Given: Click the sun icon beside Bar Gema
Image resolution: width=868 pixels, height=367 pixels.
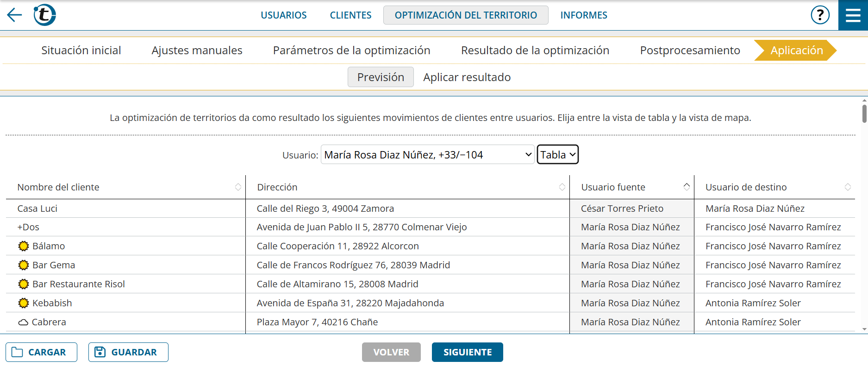Looking at the screenshot, I should tap(24, 265).
